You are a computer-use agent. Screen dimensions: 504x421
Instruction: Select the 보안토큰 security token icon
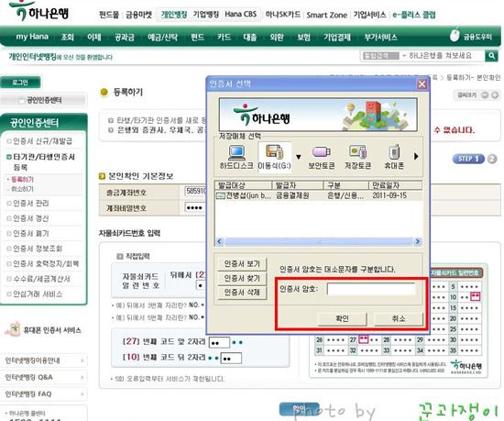(321, 157)
